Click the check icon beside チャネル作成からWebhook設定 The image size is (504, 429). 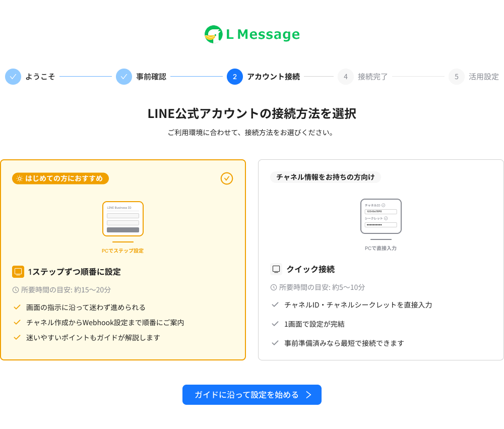coord(17,323)
